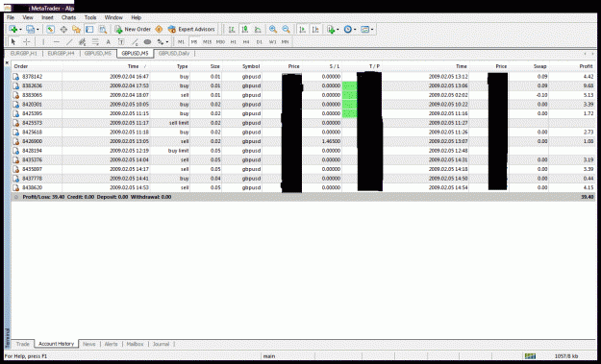Toggle the Data Window icon
Screen dimensions: 601x364
click(x=63, y=29)
